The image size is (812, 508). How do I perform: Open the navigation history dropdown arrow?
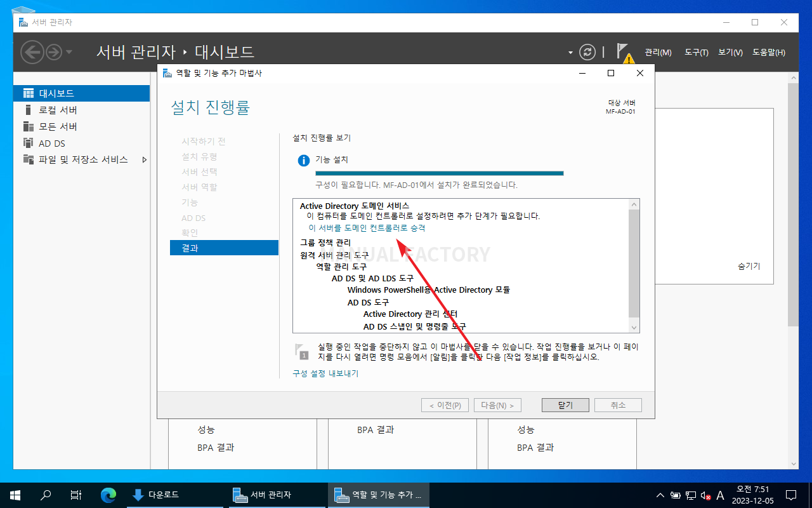tap(69, 52)
